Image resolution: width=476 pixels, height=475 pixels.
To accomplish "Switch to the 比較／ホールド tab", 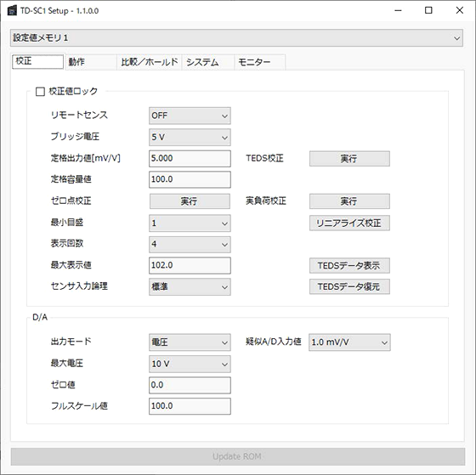I will [150, 62].
